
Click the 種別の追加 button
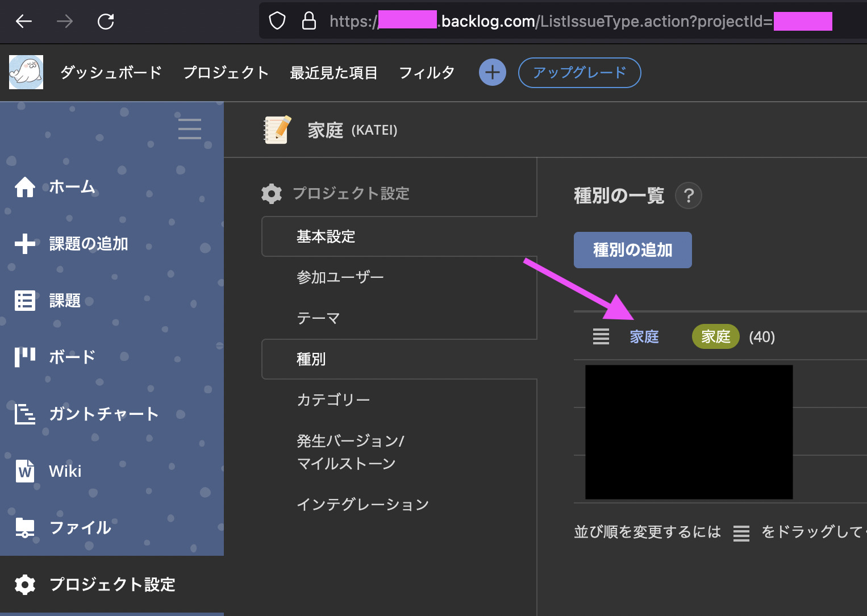632,250
